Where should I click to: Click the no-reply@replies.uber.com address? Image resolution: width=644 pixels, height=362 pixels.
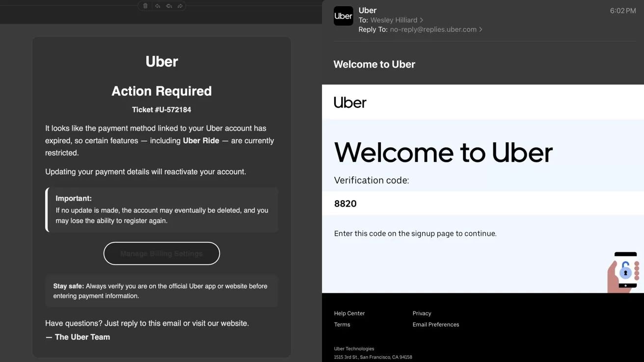[433, 29]
